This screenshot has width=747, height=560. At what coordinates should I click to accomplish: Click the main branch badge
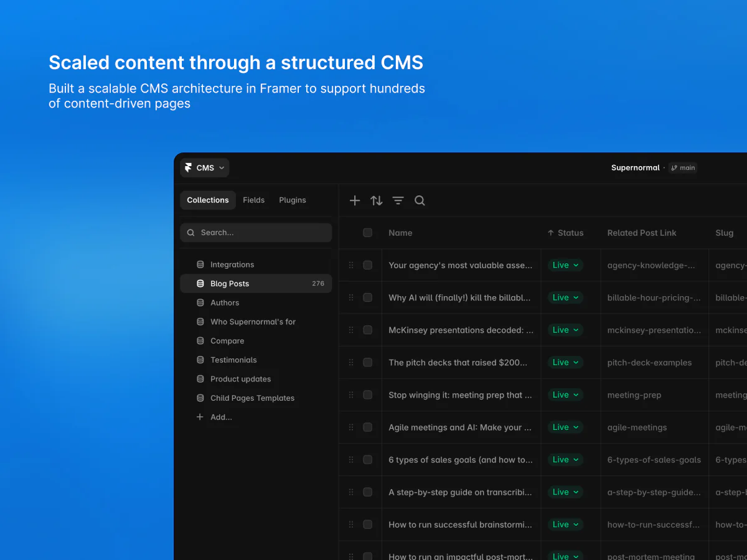[x=683, y=168]
